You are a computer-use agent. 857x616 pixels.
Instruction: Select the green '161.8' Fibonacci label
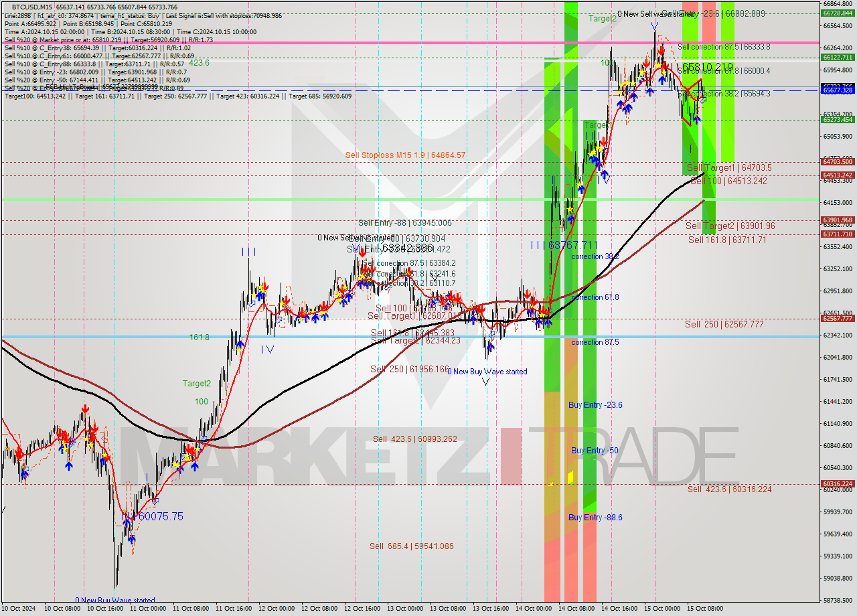tap(200, 337)
